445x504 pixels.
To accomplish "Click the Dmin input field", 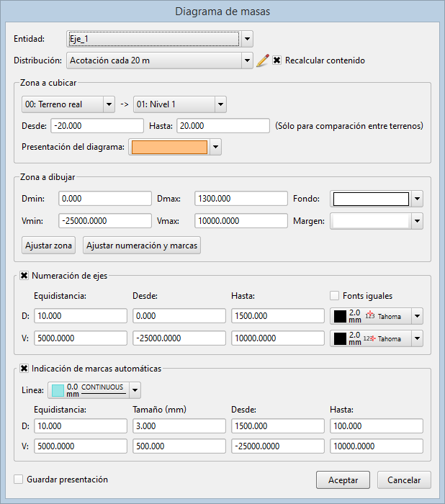I will pyautogui.click(x=105, y=198).
